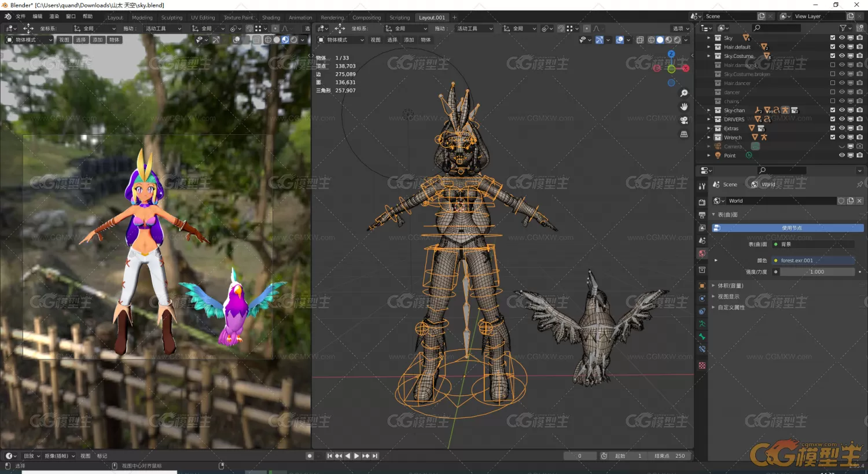The image size is (868, 474).
Task: Click forest.exr.001 color field
Action: (813, 260)
